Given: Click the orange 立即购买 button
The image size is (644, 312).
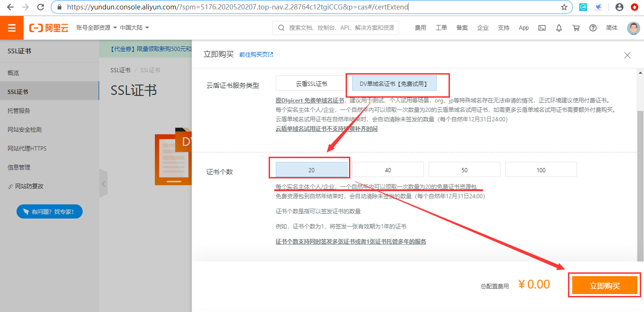Looking at the screenshot, I should point(604,285).
